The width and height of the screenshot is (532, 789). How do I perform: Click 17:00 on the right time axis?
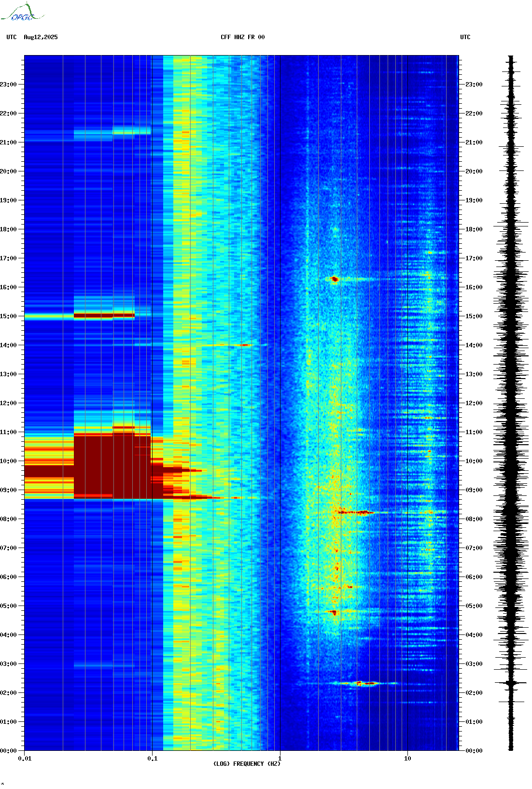coord(474,258)
